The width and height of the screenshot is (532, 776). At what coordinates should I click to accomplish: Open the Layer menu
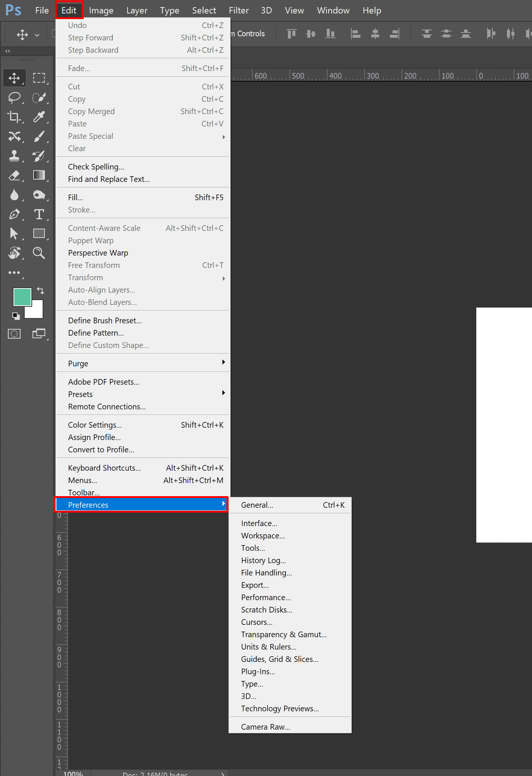point(137,10)
